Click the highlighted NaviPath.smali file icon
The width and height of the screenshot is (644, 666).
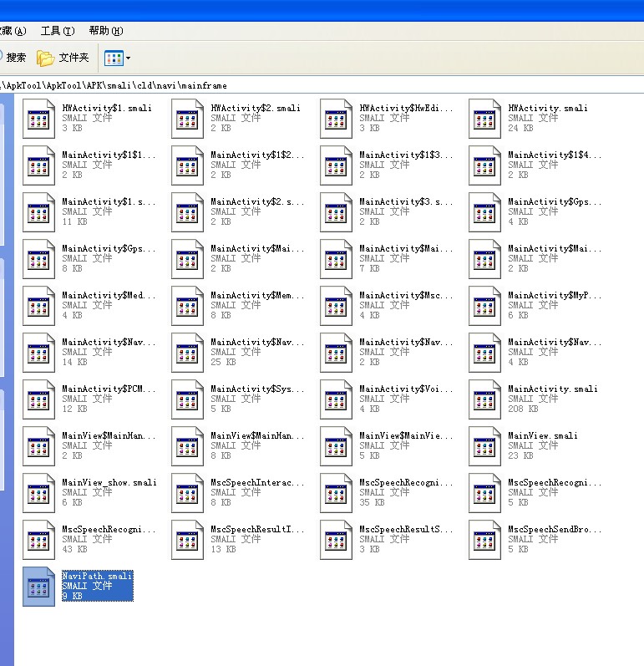38,587
